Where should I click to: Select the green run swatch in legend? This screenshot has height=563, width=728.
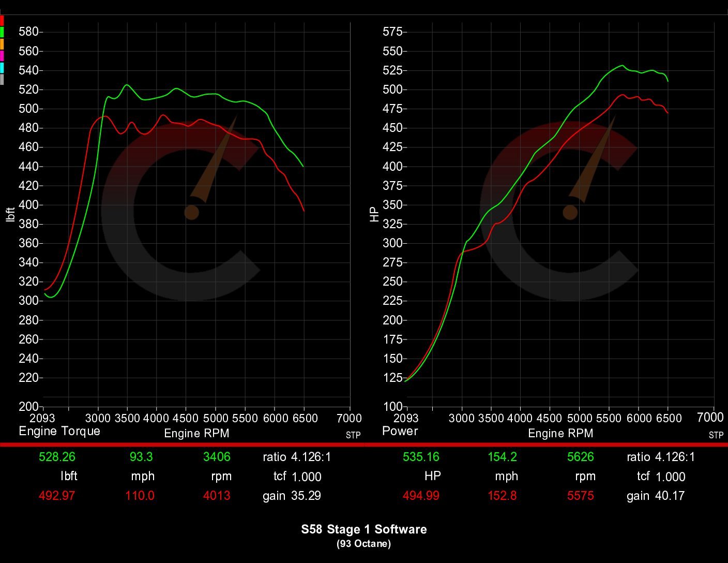(2, 32)
